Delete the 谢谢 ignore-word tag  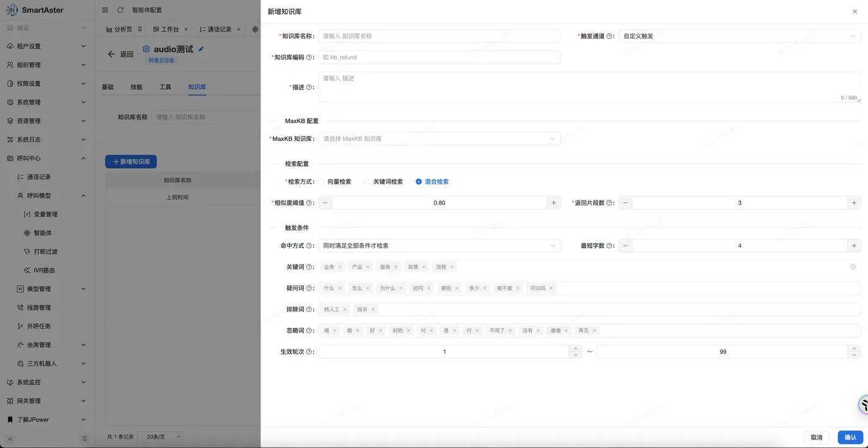(x=567, y=331)
